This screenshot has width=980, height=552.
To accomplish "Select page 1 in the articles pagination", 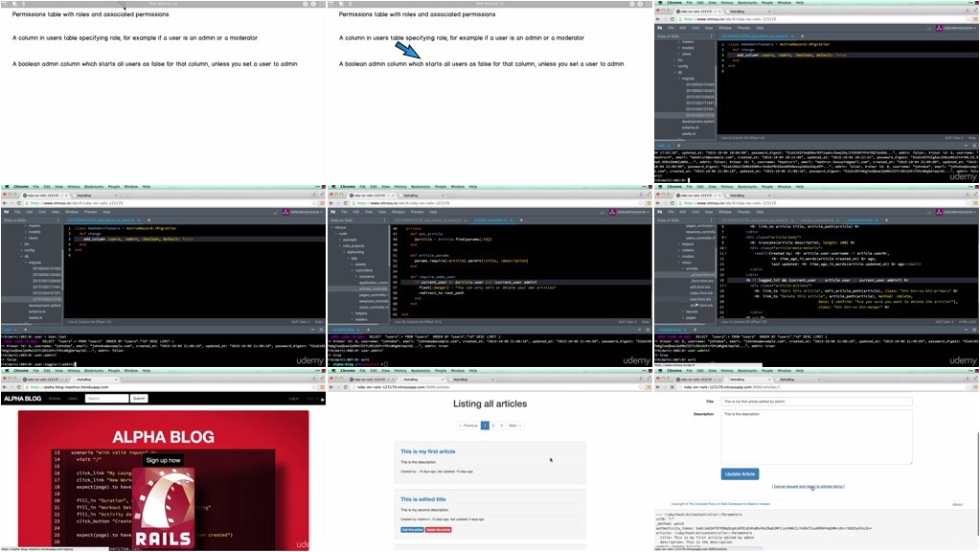I will [485, 425].
